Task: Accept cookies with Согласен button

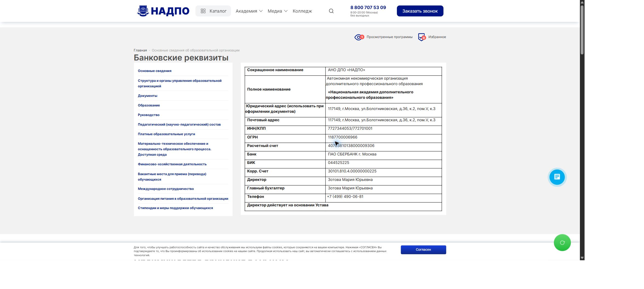Action: coord(423,250)
